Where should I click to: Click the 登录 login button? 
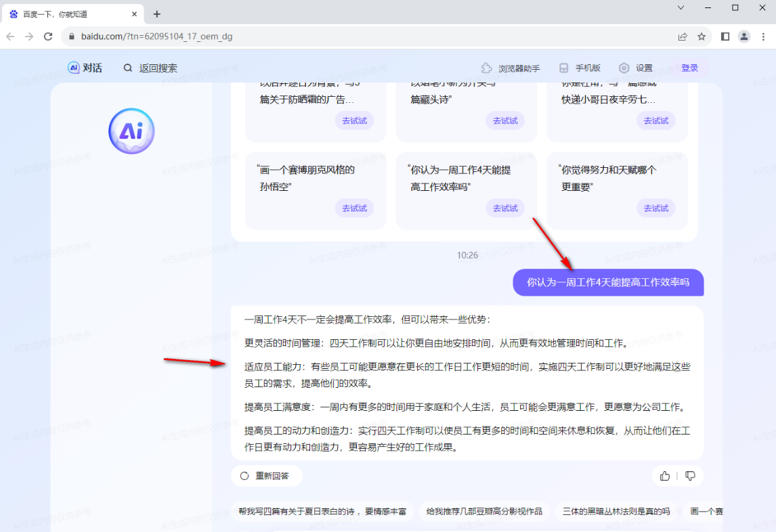tap(689, 68)
